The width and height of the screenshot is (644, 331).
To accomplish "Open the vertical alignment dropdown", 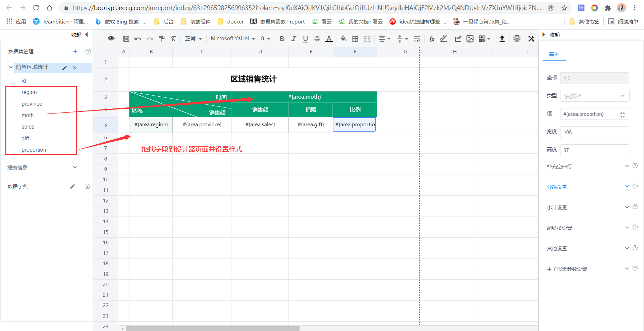I will pyautogui.click(x=402, y=39).
